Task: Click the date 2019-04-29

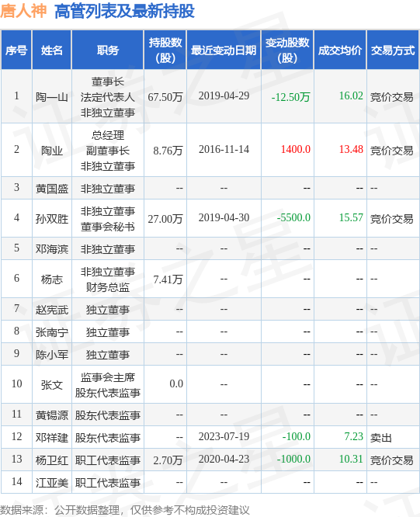Action: (224, 96)
